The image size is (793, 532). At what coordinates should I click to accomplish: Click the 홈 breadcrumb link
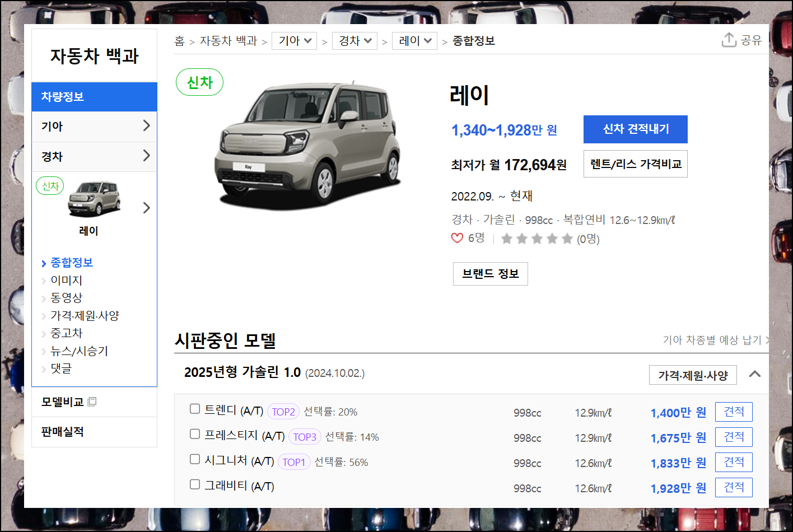179,41
